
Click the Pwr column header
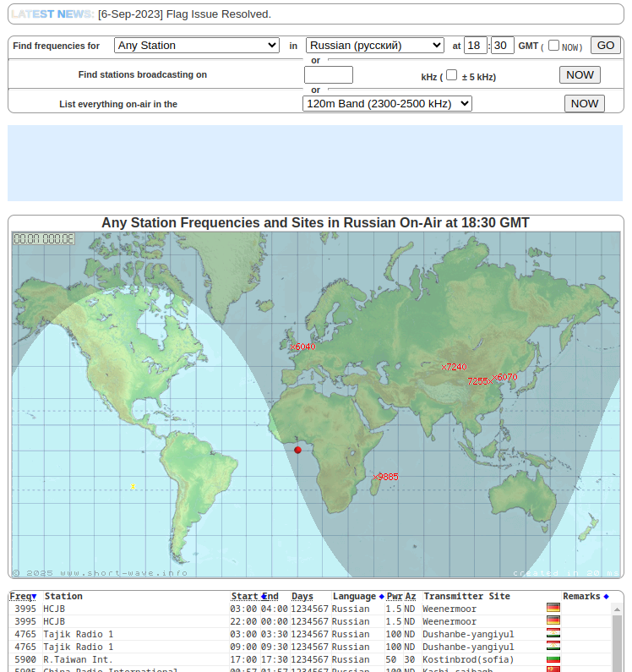click(x=395, y=596)
